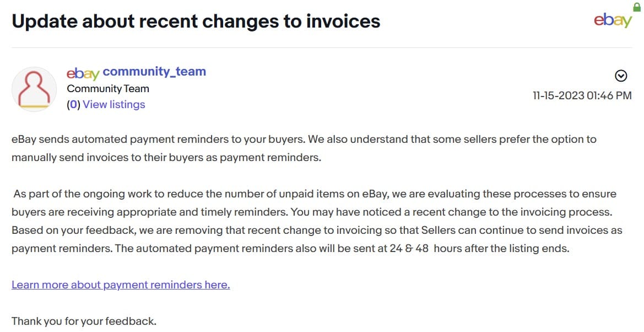Click the green lock icon
The width and height of the screenshot is (644, 332).
point(637,6)
